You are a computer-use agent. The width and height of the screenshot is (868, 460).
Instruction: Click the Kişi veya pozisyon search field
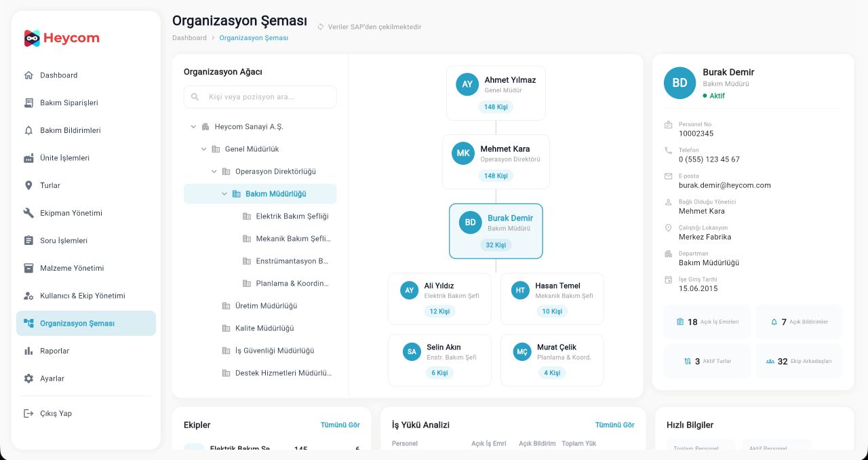(260, 97)
